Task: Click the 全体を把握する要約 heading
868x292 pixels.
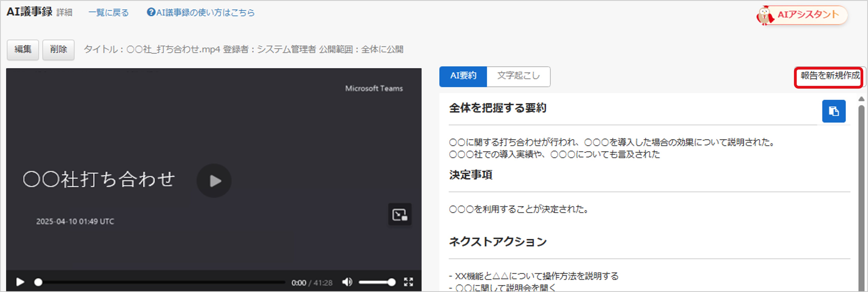Action: [497, 108]
